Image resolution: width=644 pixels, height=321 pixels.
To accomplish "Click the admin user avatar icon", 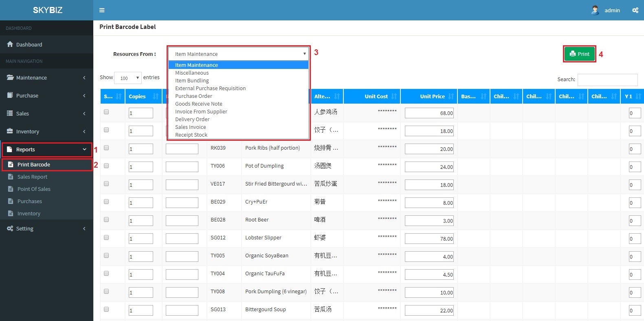I will (x=595, y=10).
